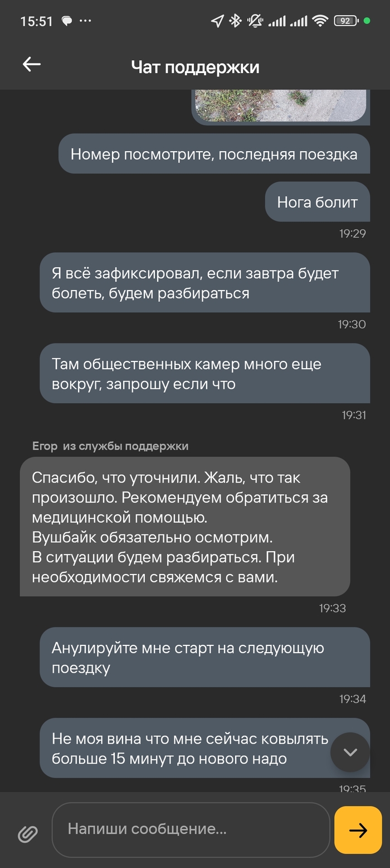Image resolution: width=390 pixels, height=868 pixels.
Task: Tap the 'Нога болит' message bubble
Action: [x=317, y=202]
